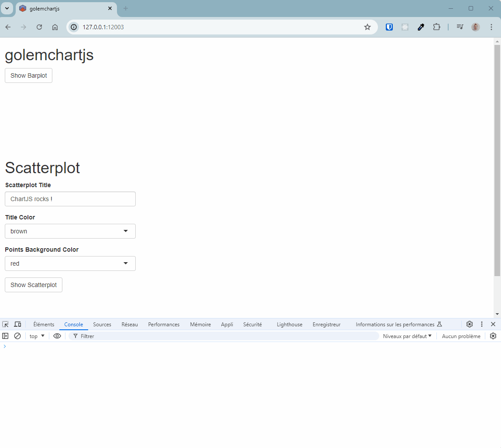Open a new tab with plus button
Image resolution: width=501 pixels, height=448 pixels.
tap(126, 9)
